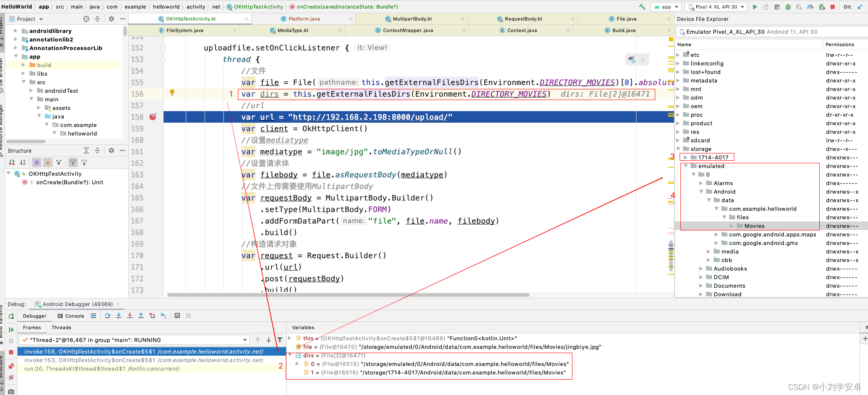Toggle sort alphabetically in the Structure panel

pos(23,162)
